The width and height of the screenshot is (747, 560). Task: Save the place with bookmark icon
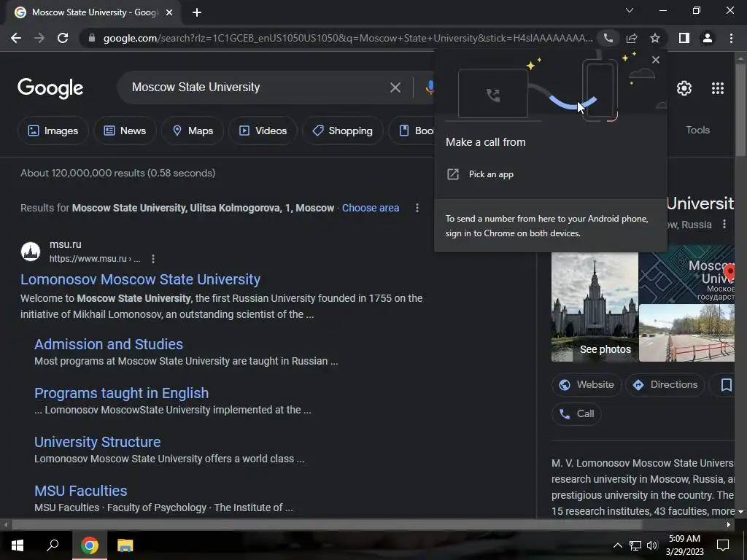726,385
